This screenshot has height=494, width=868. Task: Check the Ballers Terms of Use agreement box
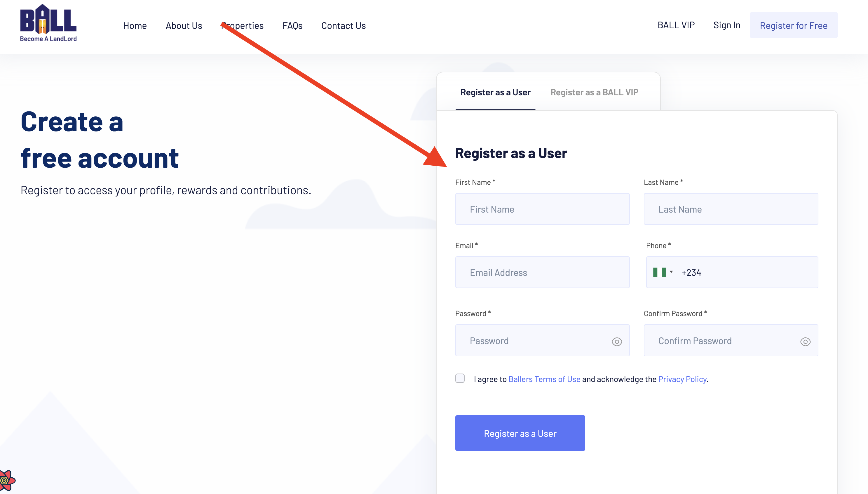click(460, 378)
